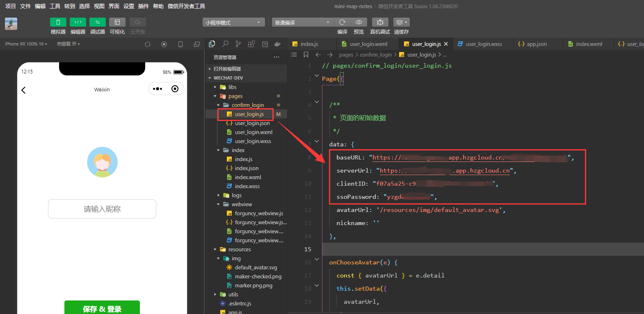
Task: Open the hot reload dropdown
Action: tap(69, 44)
